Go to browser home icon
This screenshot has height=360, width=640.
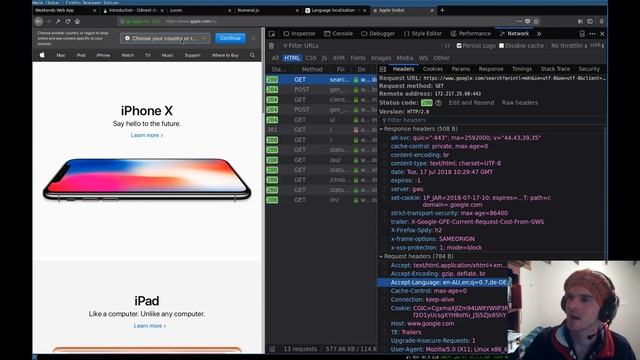coord(77,21)
